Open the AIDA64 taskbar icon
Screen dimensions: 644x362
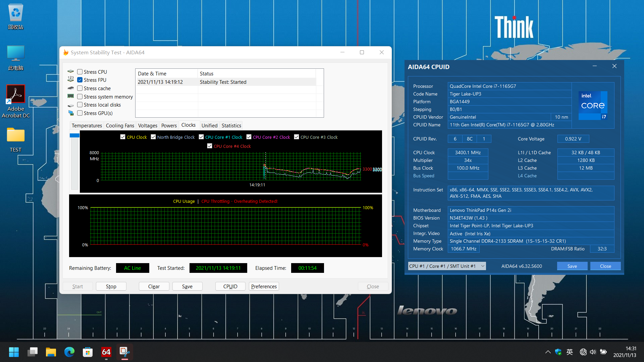pos(106,352)
